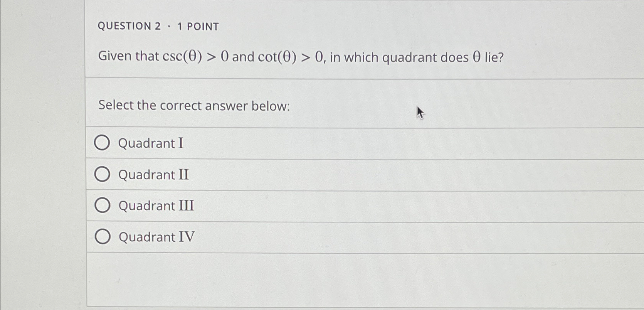Select the Quadrant I radio button
Viewport: 644px width, 310px height.
tap(102, 143)
